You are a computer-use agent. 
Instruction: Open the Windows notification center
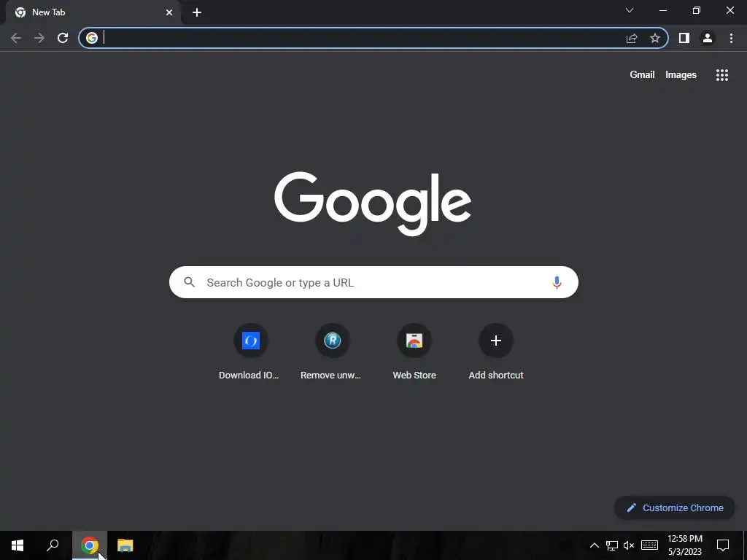[723, 545]
